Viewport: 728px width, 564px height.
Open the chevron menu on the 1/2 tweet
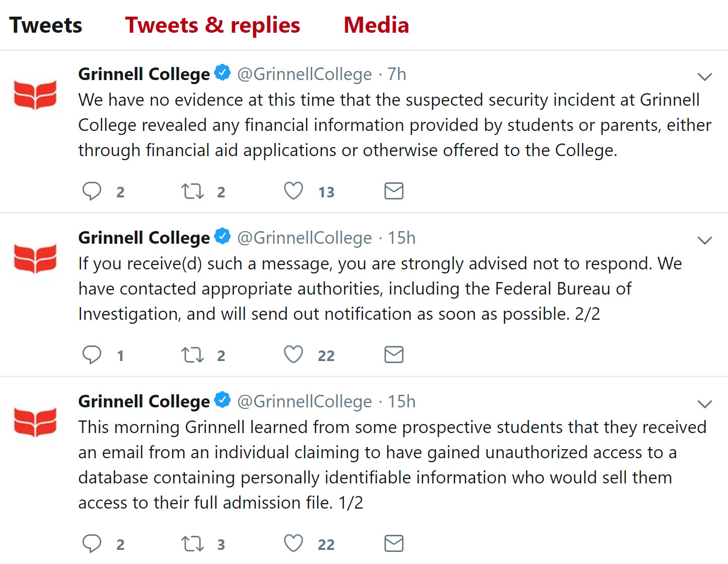[704, 404]
